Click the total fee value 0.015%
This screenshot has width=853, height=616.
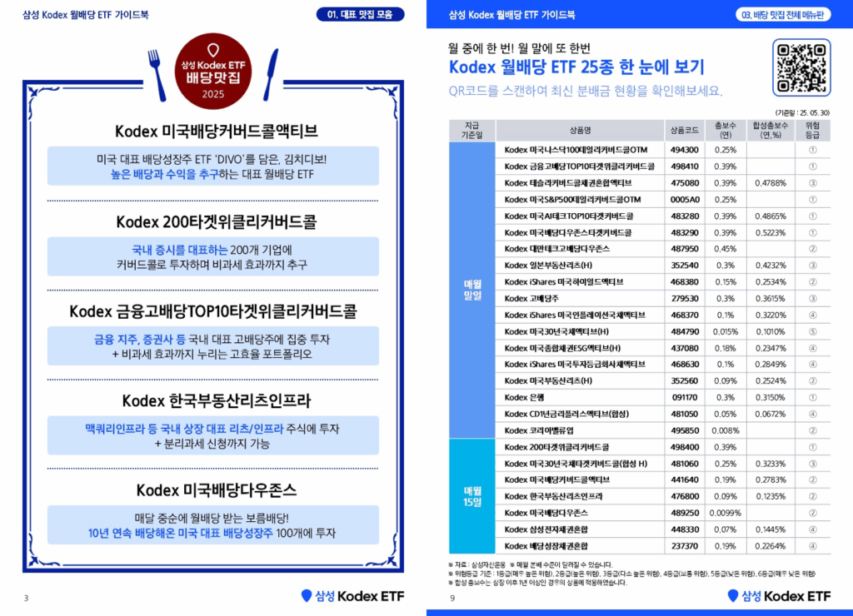726,331
